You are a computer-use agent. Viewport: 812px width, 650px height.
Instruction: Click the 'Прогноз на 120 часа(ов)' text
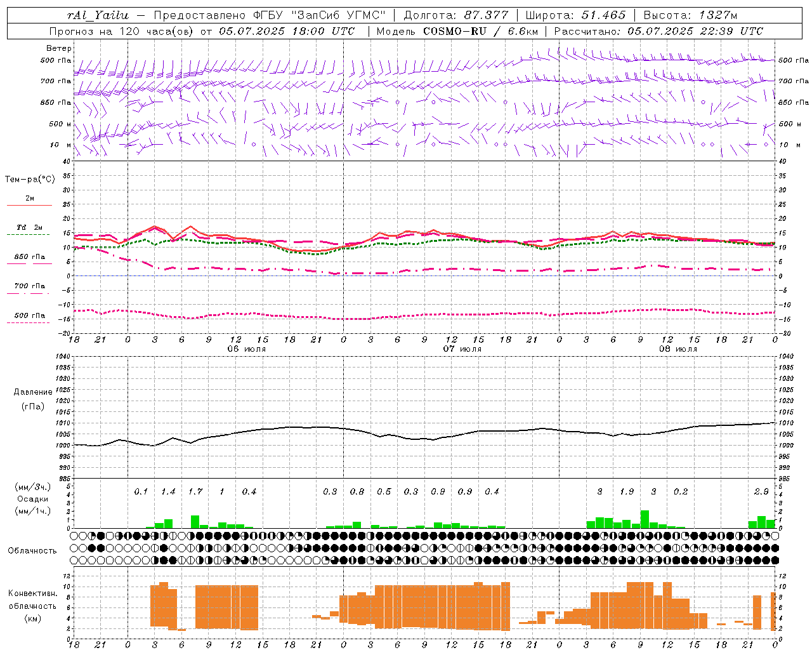122,31
